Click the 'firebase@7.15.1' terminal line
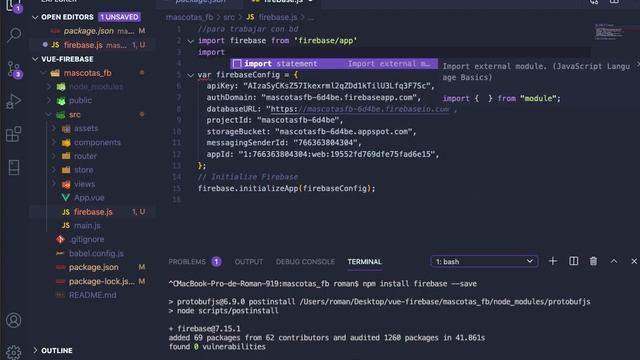Viewport: 640px width, 360px height. (205, 329)
